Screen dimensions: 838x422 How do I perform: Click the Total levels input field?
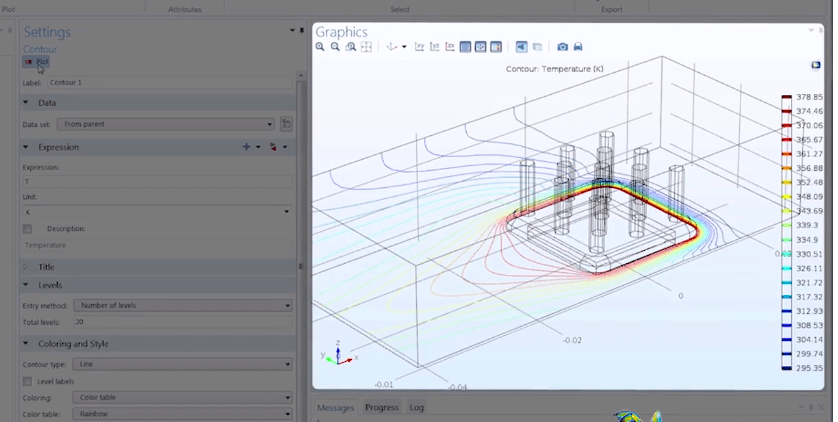pyautogui.click(x=182, y=322)
